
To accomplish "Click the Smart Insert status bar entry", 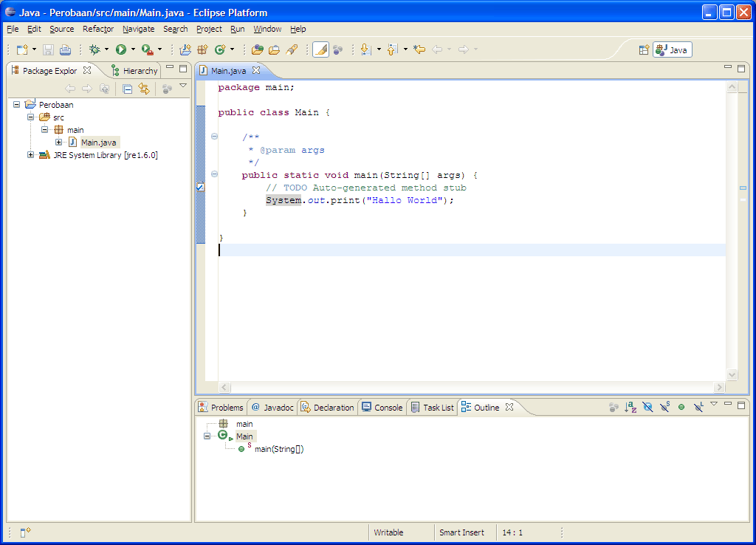I will (461, 532).
